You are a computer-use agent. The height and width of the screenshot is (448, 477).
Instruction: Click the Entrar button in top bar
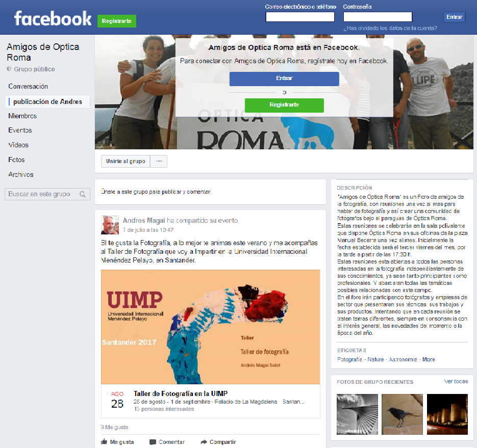[454, 17]
